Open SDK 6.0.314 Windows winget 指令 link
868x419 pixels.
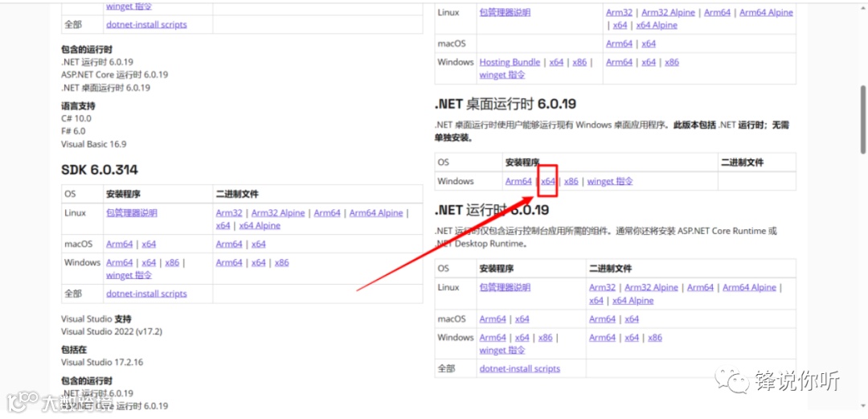pyautogui.click(x=129, y=275)
